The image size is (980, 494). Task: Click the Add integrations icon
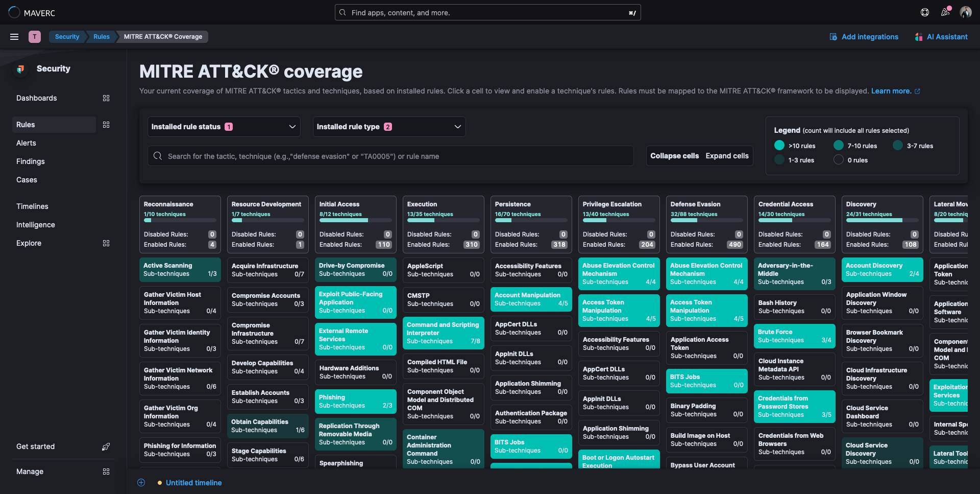click(x=833, y=37)
